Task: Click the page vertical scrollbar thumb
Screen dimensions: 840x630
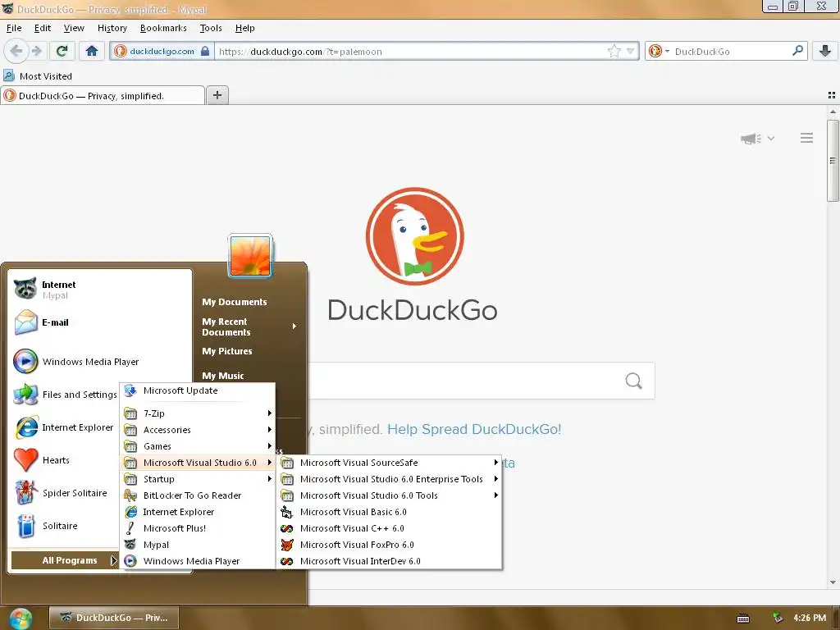Action: click(x=833, y=161)
